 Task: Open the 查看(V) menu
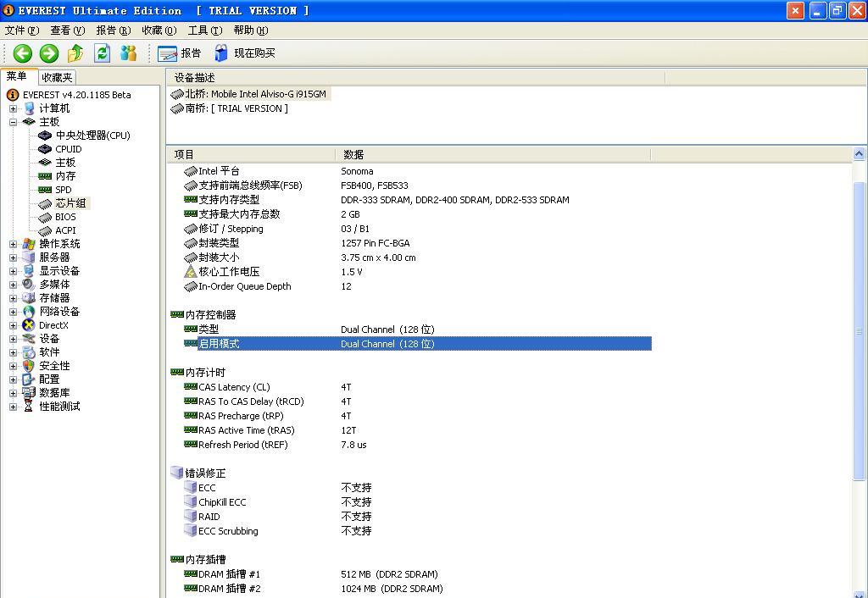pos(68,30)
